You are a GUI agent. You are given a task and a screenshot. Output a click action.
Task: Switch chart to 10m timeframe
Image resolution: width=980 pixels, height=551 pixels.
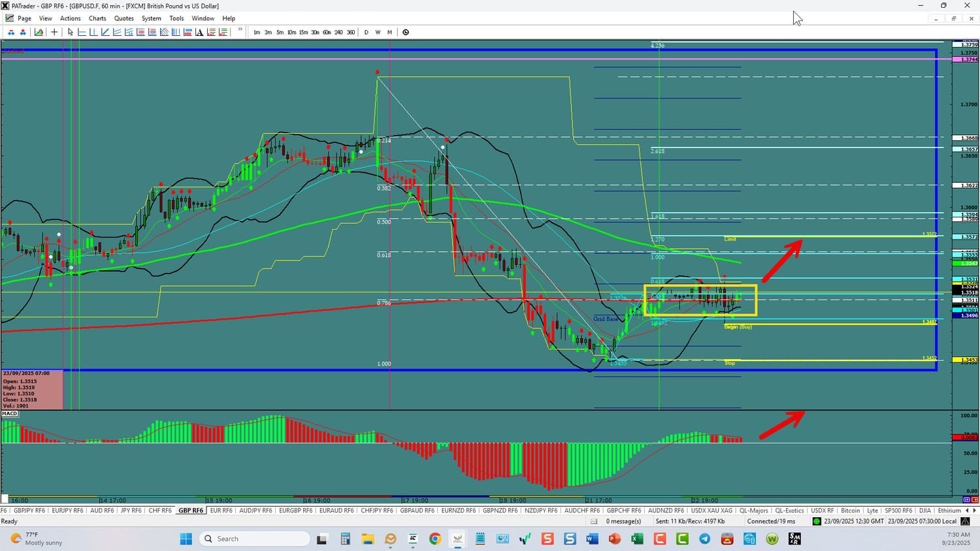[291, 32]
